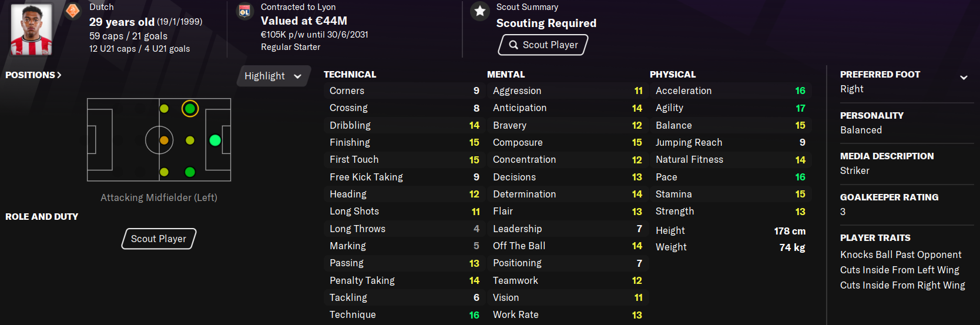This screenshot has width=980, height=325.
Task: Select the highlighted attacking midfielder left dot
Action: pos(190,109)
